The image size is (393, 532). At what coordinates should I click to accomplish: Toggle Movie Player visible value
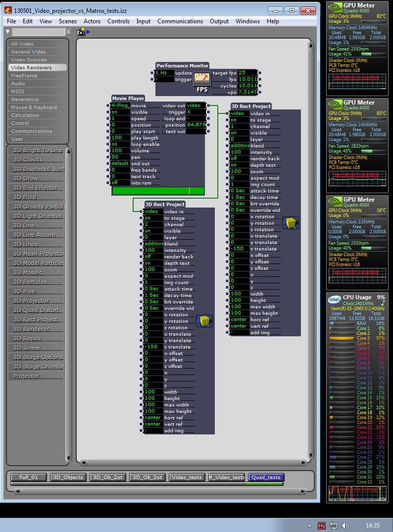point(120,112)
